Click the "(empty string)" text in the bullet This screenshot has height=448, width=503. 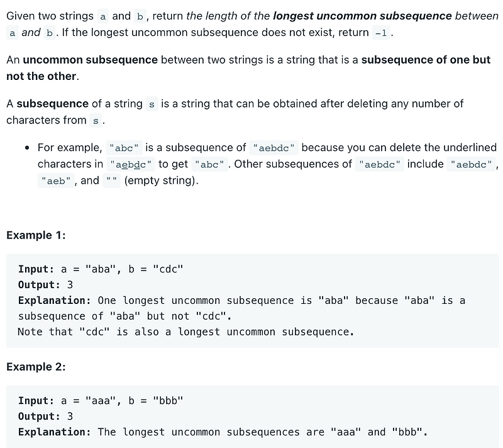tap(162, 181)
